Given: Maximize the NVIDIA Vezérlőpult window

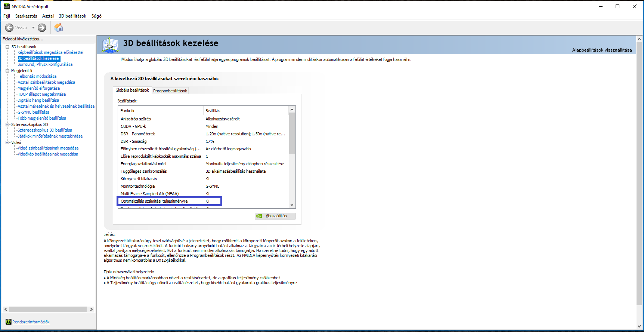Looking at the screenshot, I should (x=617, y=6).
